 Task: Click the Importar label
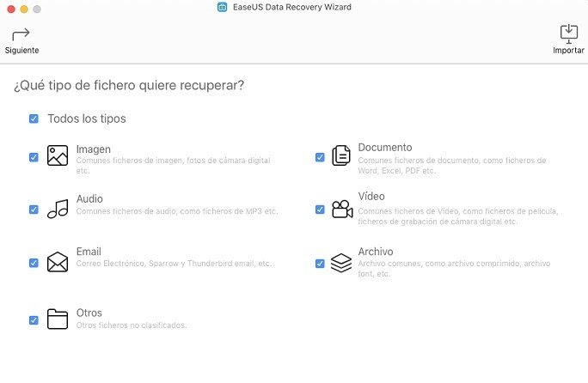pyautogui.click(x=568, y=50)
